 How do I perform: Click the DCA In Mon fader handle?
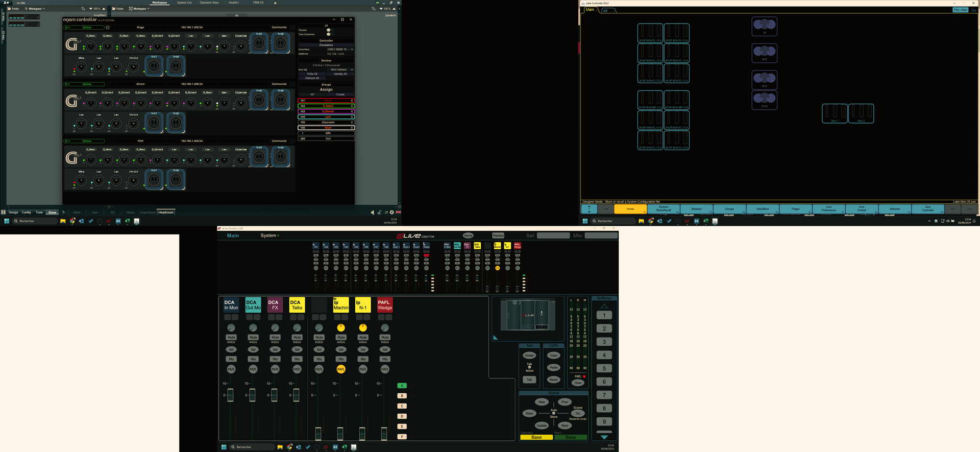tap(230, 395)
